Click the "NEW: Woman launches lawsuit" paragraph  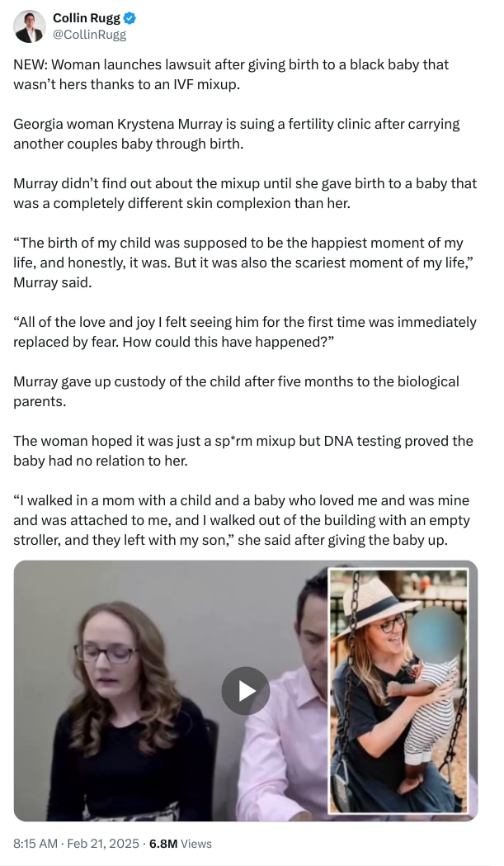coord(231,73)
